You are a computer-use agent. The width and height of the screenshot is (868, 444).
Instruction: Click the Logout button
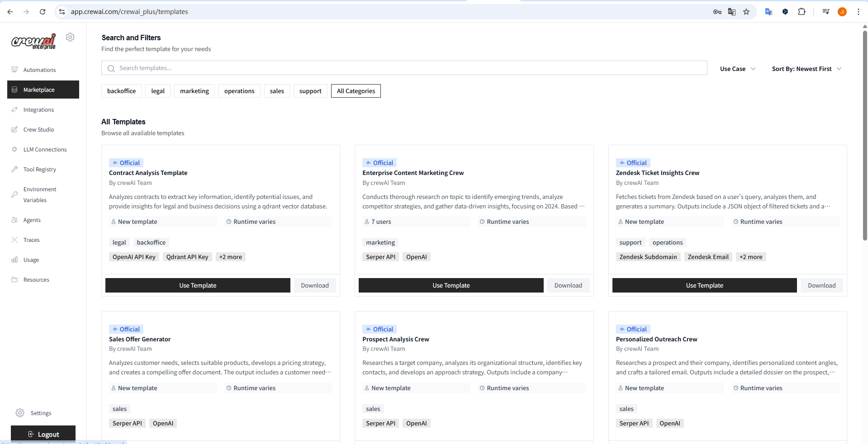(x=43, y=434)
